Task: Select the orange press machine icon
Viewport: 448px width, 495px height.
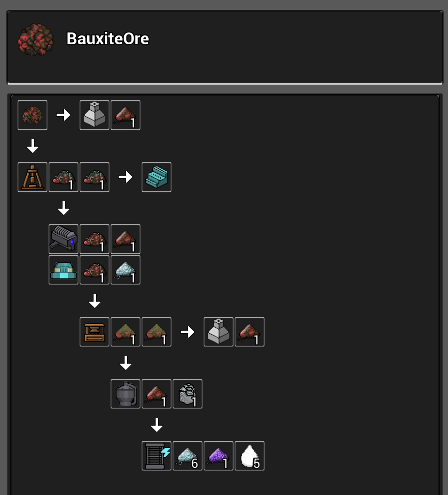Action: (x=95, y=332)
